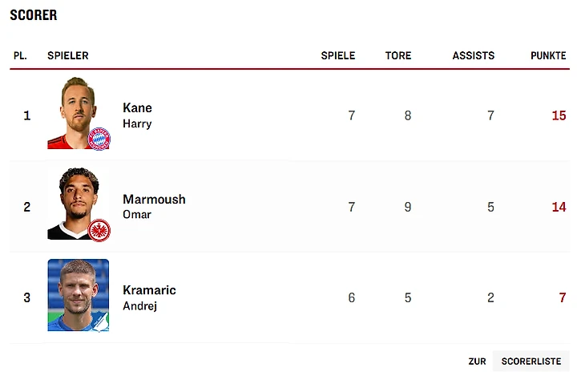Sort by the Assists column header

(x=473, y=56)
